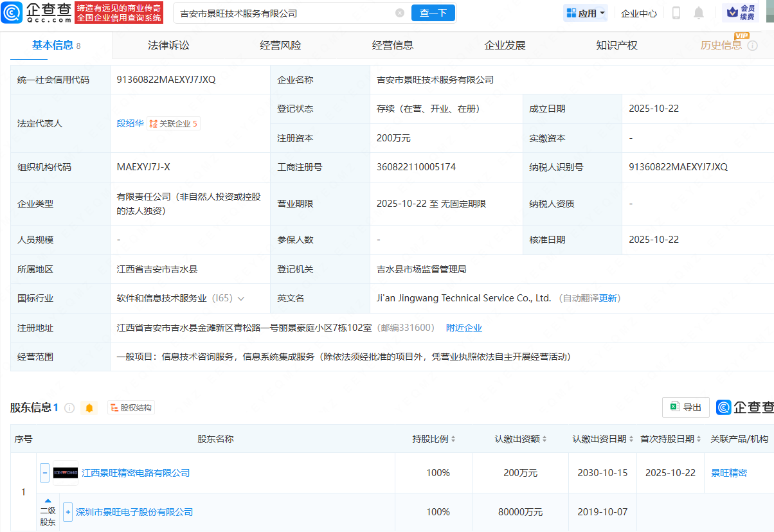Click the 查一下 search button
The height and width of the screenshot is (532, 774).
tap(433, 13)
